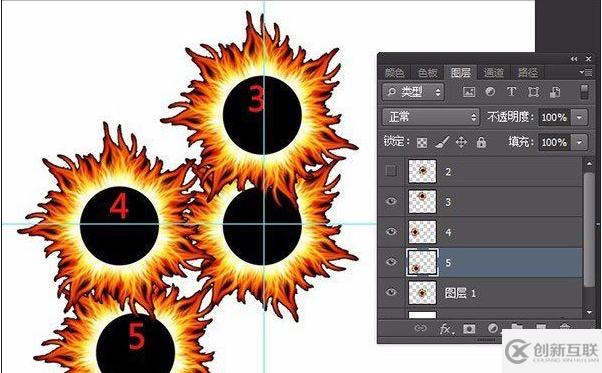Lock position move icon
This screenshot has width=602, height=373.
pos(461,142)
